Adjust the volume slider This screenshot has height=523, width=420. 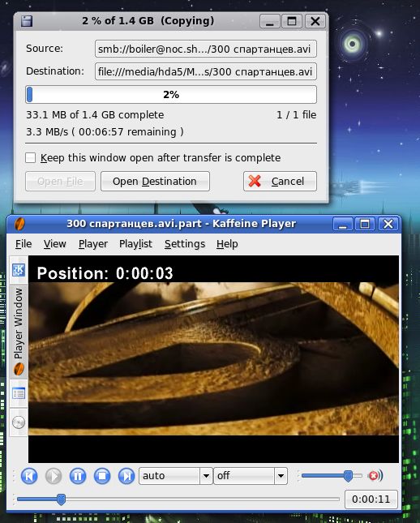click(348, 476)
